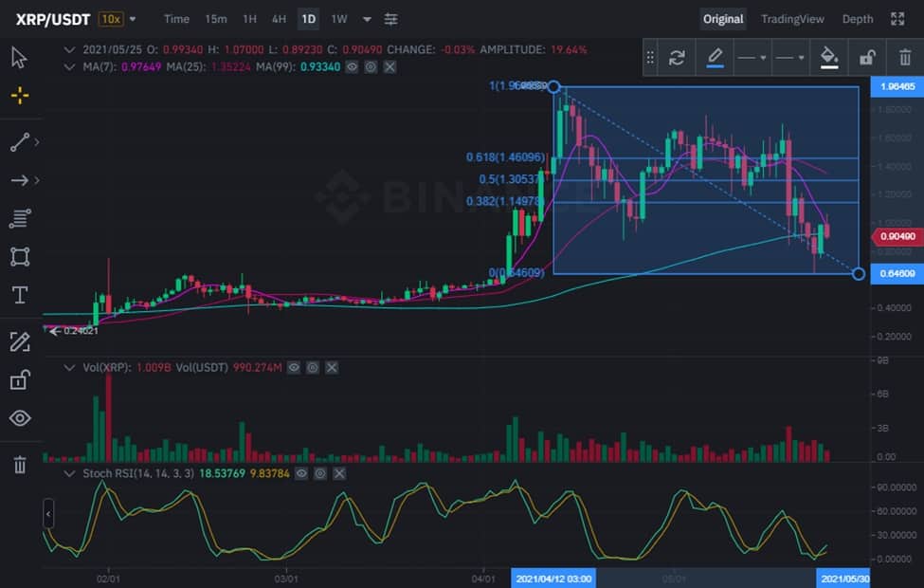Hide the Volume indicator with eye icon
The height and width of the screenshot is (588, 924).
tap(294, 367)
